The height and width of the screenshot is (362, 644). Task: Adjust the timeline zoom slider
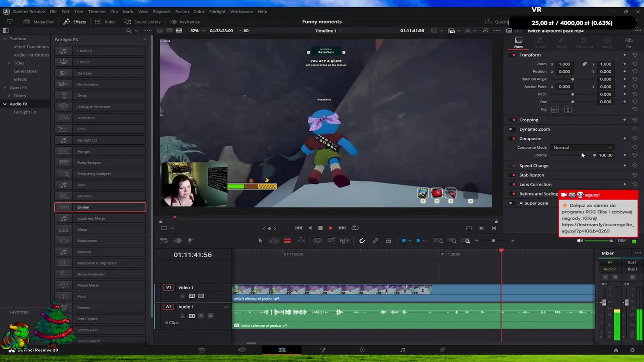(x=494, y=241)
